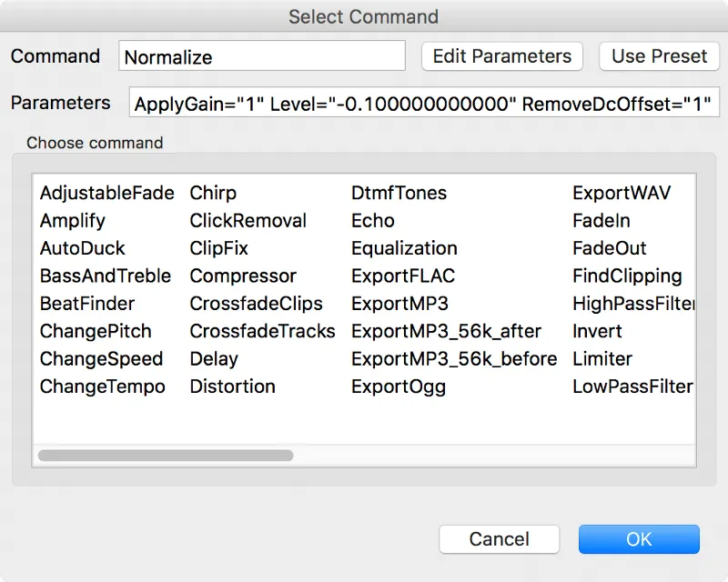Select the ChangePitch command
This screenshot has width=728, height=582.
tap(96, 331)
